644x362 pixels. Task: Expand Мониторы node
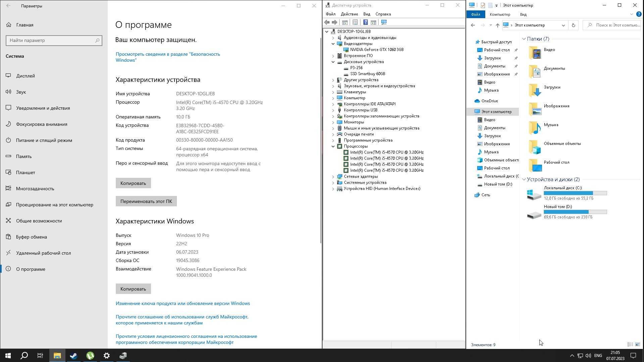tap(333, 122)
